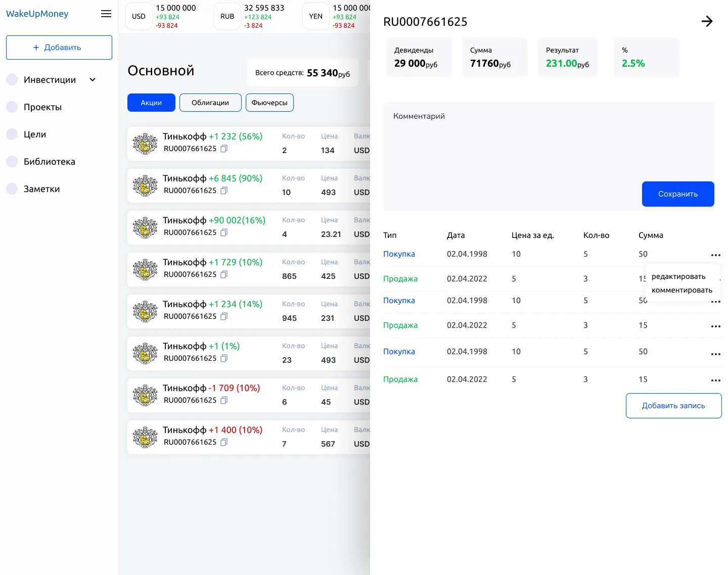Viewport: 728px width, 575px height.
Task: Open three-dots menu for first Покупка row
Action: (715, 255)
